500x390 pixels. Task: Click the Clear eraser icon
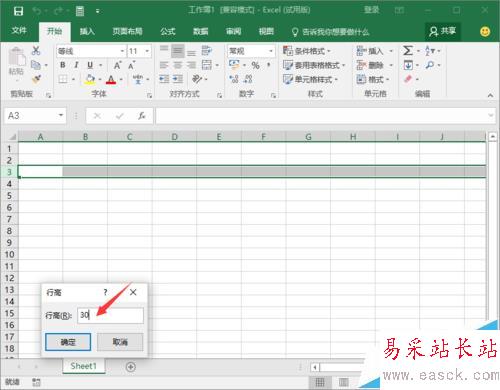click(408, 79)
